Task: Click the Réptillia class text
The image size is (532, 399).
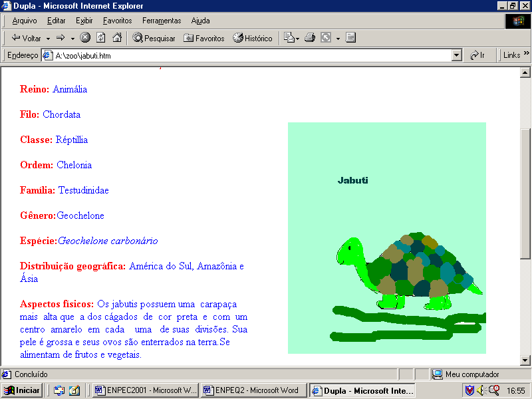Action: (x=72, y=140)
